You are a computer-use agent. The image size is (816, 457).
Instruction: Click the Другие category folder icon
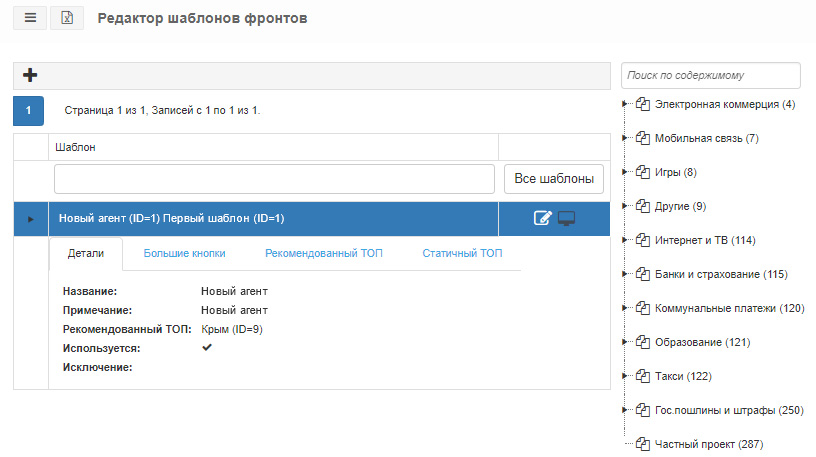click(643, 206)
